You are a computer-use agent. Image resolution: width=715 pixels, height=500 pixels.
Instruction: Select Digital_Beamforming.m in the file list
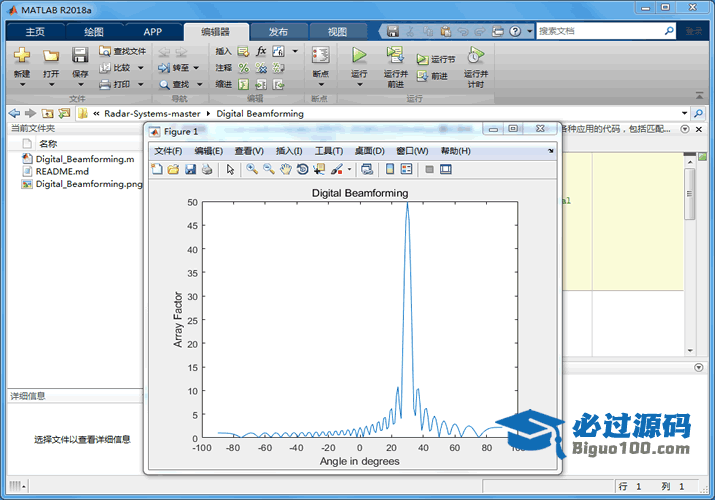84,159
